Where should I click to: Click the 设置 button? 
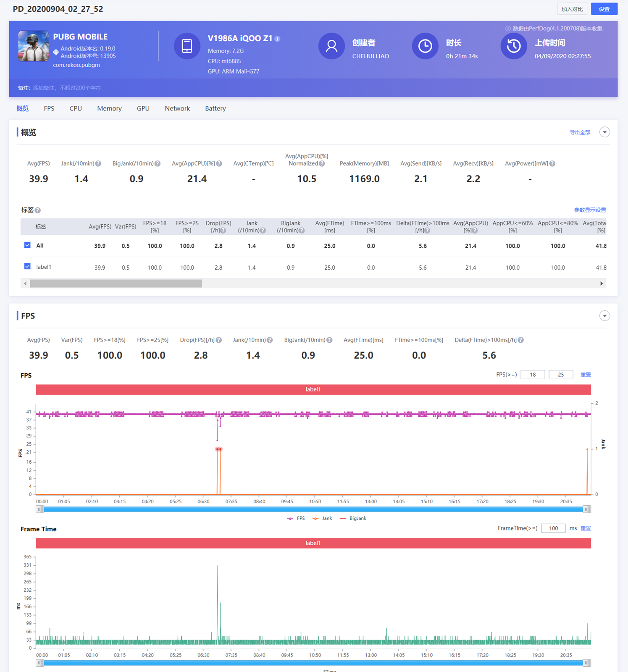point(604,9)
